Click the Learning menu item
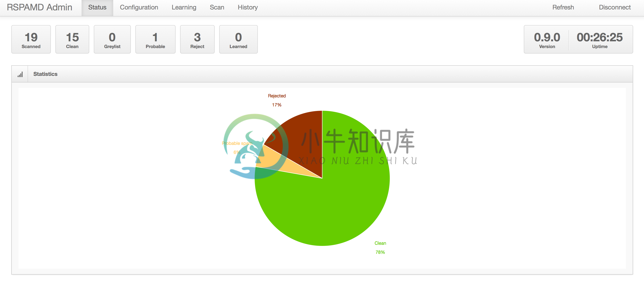 point(183,7)
